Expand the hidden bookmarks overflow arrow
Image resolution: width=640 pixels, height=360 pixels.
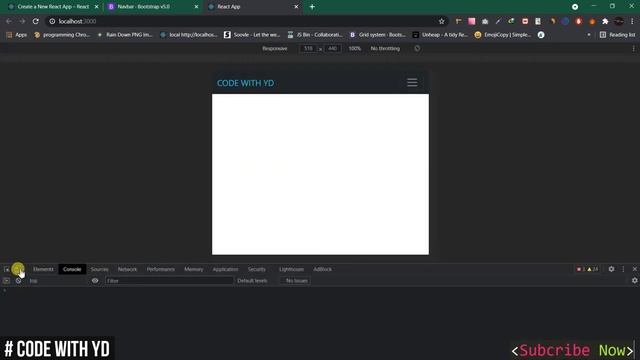pyautogui.click(x=589, y=35)
